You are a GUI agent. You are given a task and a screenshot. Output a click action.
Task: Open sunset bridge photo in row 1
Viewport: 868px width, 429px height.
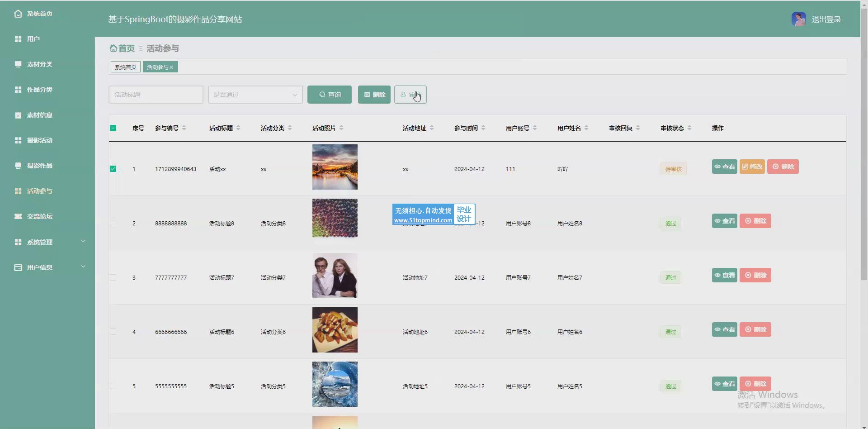[335, 167]
